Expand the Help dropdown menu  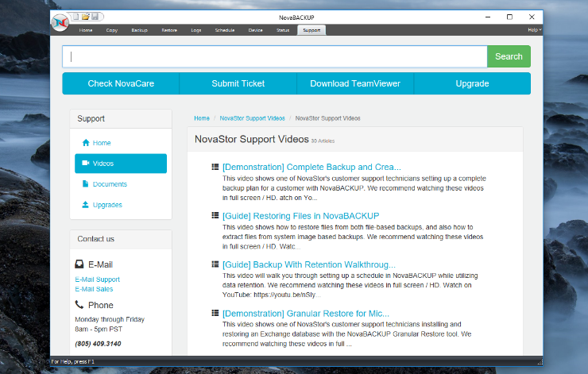[x=534, y=30]
